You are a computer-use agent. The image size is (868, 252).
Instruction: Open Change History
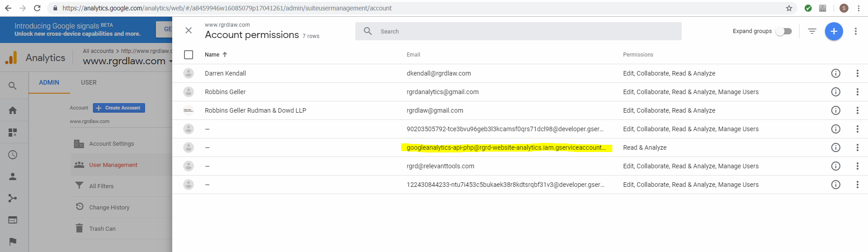tap(109, 207)
